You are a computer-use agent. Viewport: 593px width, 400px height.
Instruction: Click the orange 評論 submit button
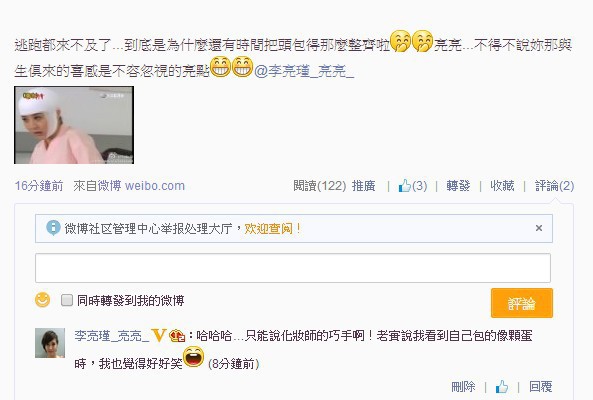click(522, 303)
